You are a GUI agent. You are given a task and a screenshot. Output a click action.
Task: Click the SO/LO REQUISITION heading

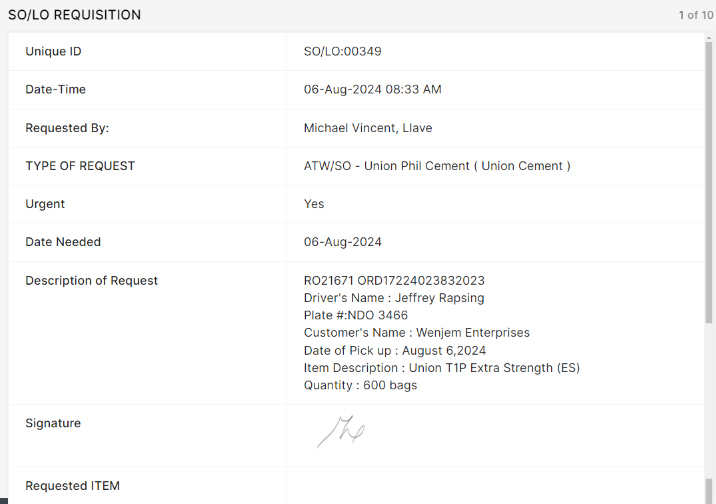click(x=74, y=15)
